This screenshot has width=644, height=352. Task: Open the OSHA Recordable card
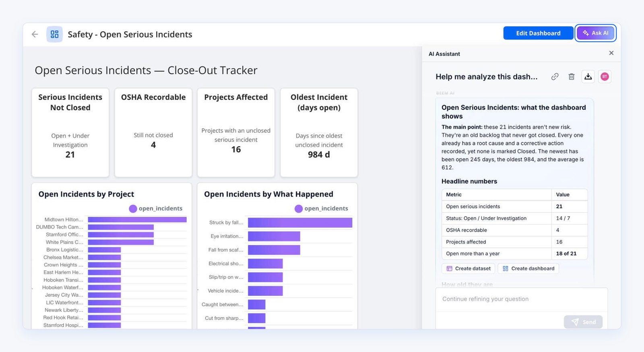[x=153, y=132]
